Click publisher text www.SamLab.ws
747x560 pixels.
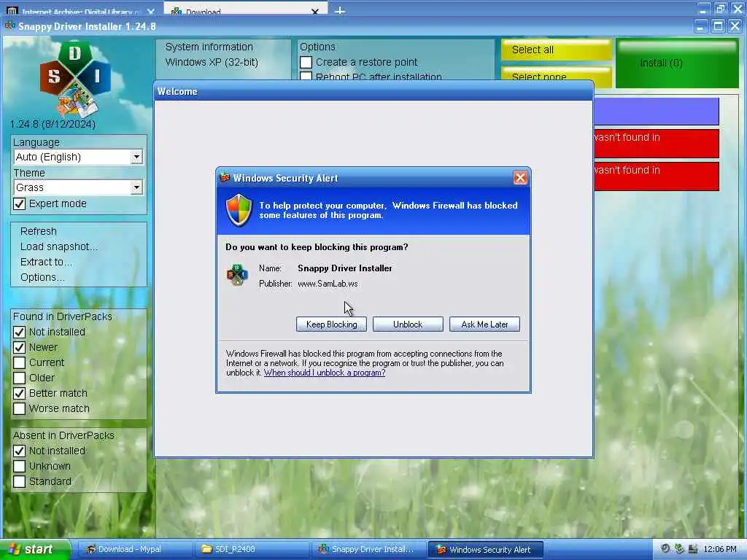328,284
